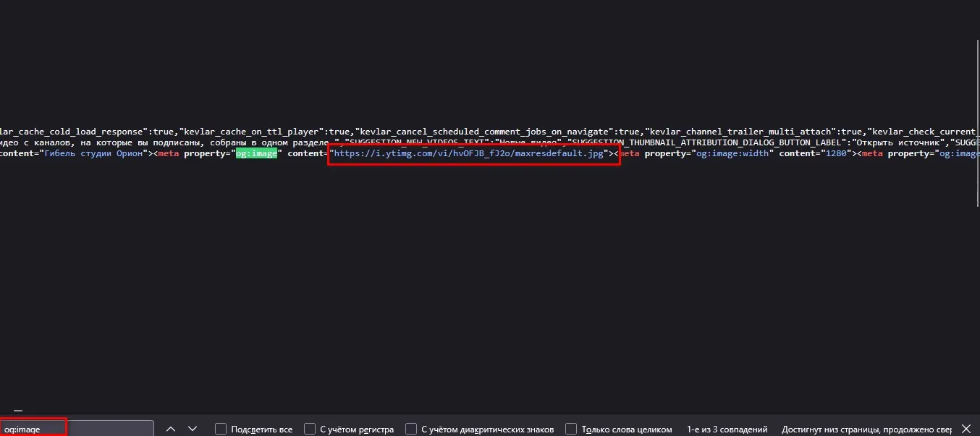Check 'С учётом диакритических знаков' option

click(x=411, y=429)
